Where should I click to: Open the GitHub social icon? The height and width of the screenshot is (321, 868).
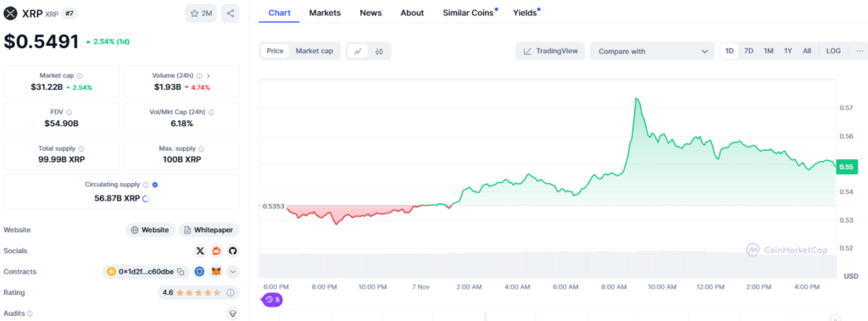click(x=232, y=251)
